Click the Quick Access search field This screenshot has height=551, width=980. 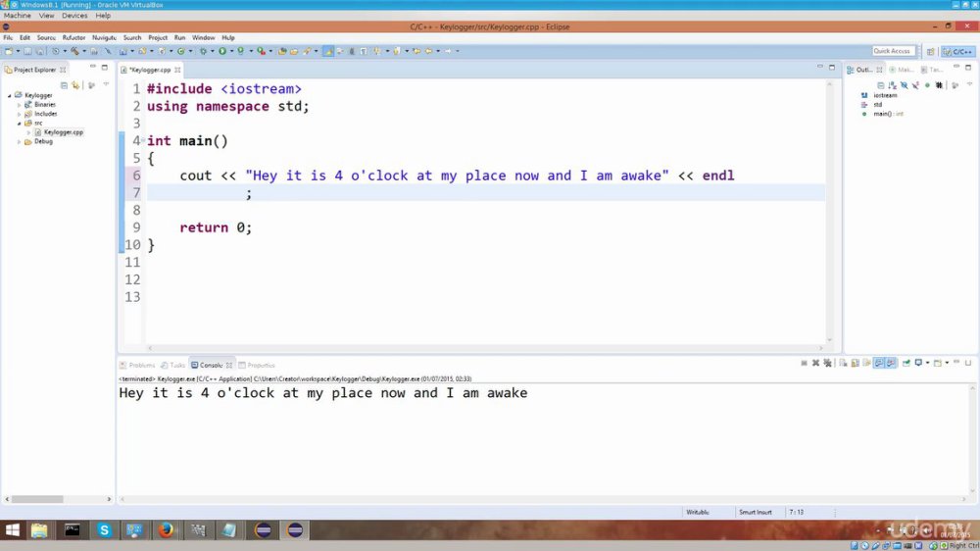point(893,51)
